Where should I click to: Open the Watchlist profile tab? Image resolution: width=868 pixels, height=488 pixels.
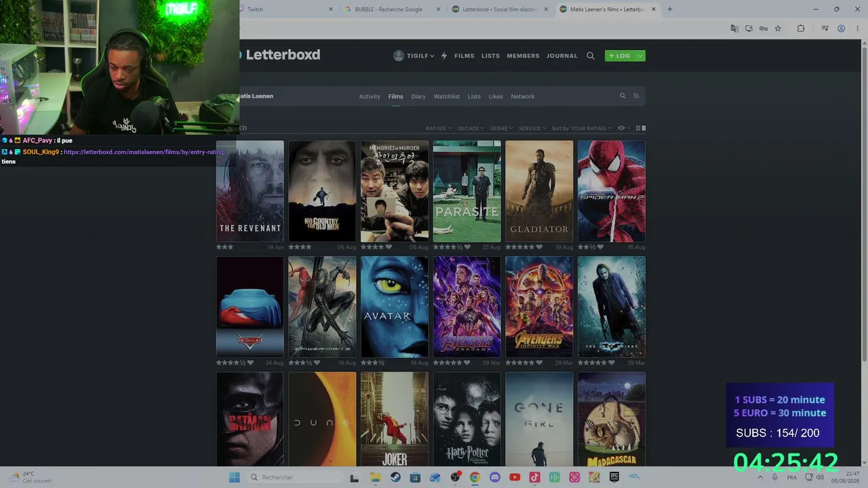click(447, 96)
